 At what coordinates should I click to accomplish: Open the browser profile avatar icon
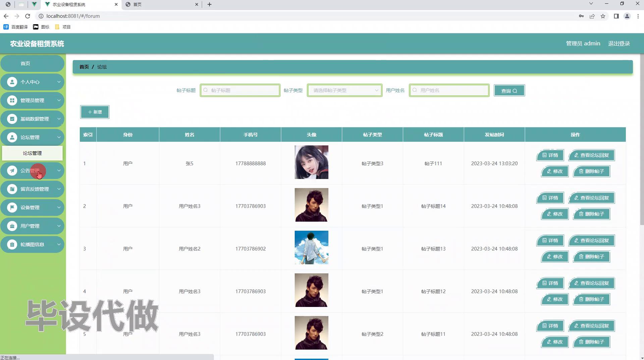pos(627,16)
